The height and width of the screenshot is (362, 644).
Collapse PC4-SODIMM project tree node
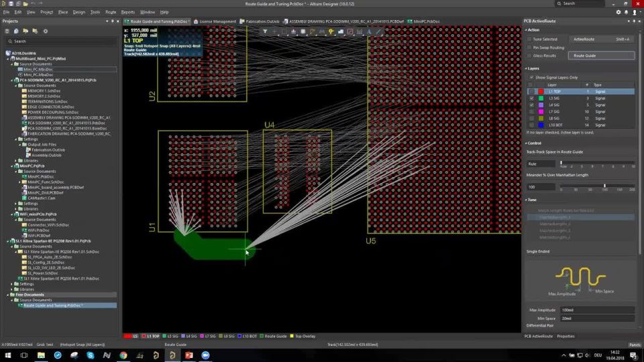[x=12, y=80]
